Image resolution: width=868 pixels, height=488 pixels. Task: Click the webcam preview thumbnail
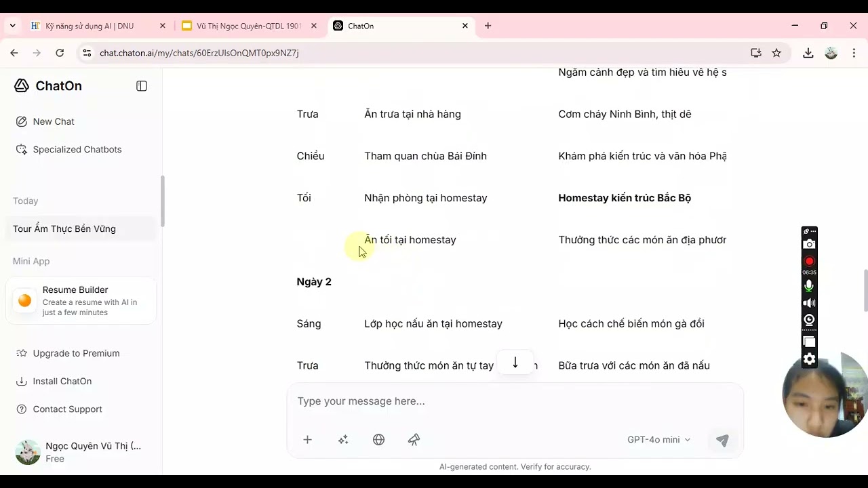pos(826,395)
